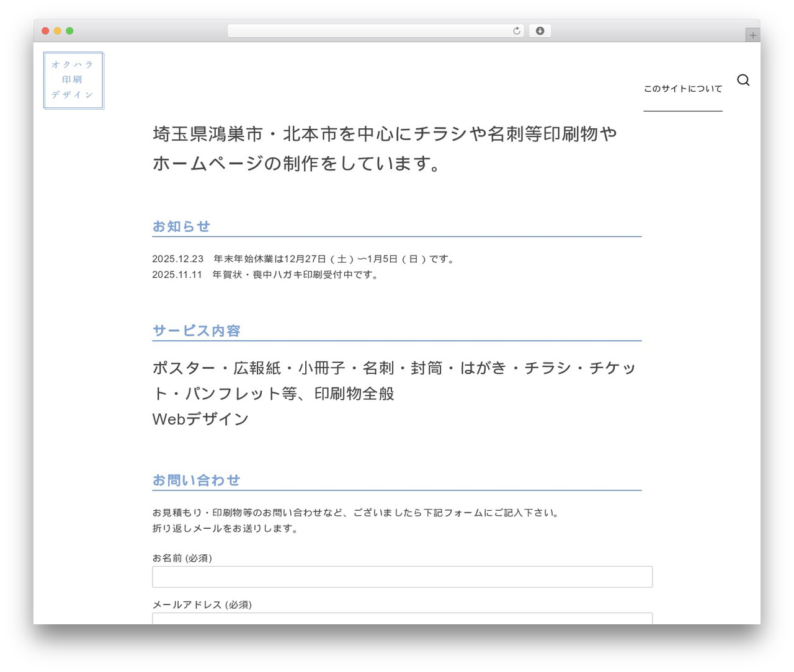Click the 折り返しメールをお送りします text

coord(226,528)
